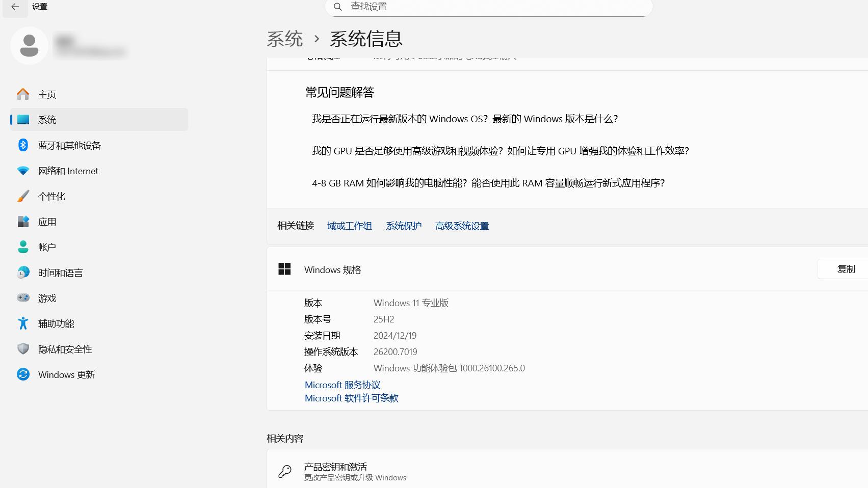Expand the GPU gaming experience question
868x488 pixels.
click(x=501, y=151)
